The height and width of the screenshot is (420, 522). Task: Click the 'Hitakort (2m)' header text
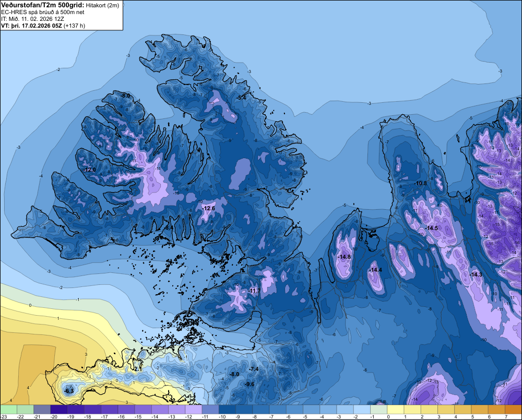click(102, 5)
